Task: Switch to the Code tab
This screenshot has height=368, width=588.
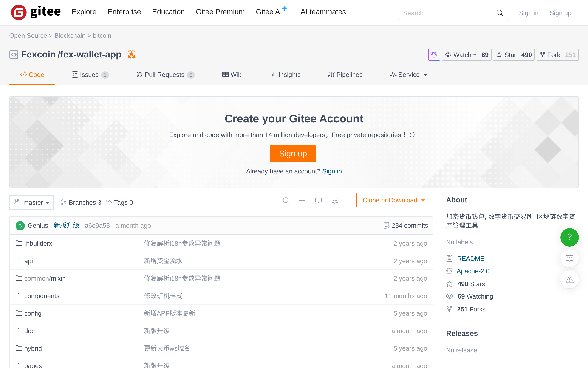Action: [x=32, y=75]
